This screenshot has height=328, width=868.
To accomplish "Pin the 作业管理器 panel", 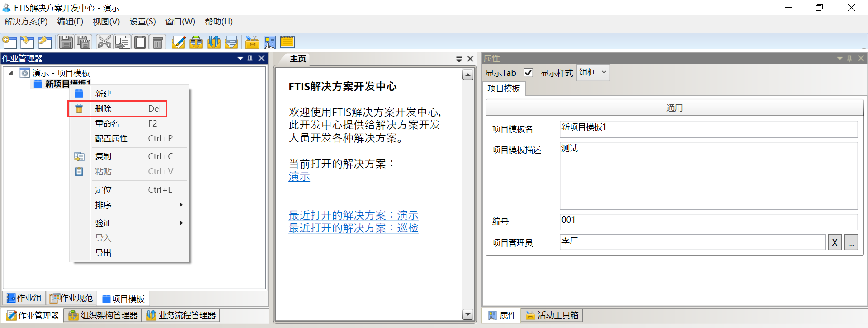I will 250,58.
